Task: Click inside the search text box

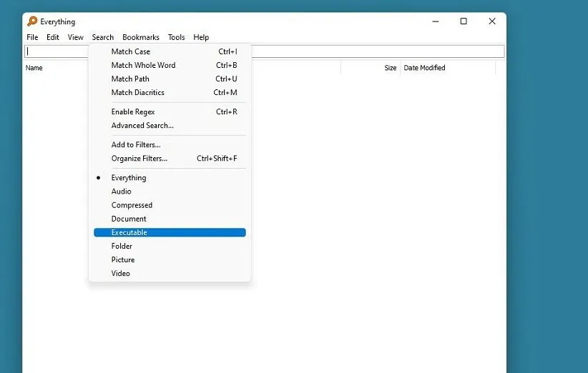Action: [x=372, y=51]
